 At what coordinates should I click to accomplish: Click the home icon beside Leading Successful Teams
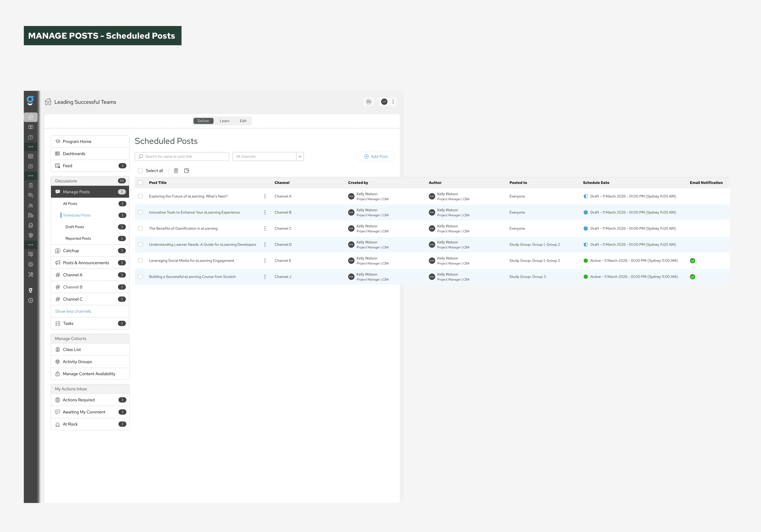click(x=48, y=102)
